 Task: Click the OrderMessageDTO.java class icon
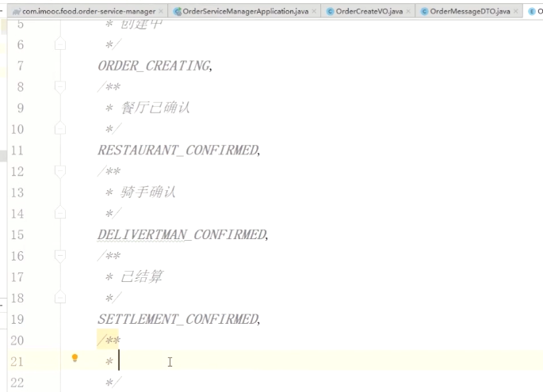coord(424,12)
